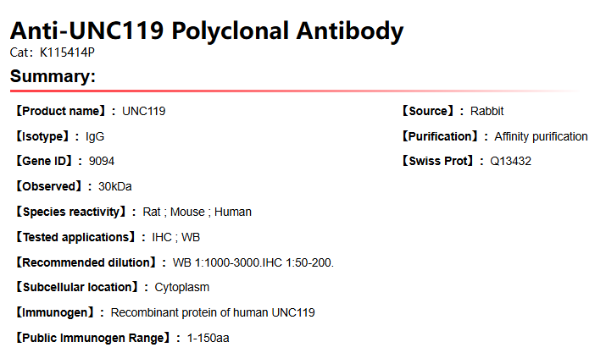Click the Gene ID number 9094
The height and width of the screenshot is (364, 606).
(102, 161)
